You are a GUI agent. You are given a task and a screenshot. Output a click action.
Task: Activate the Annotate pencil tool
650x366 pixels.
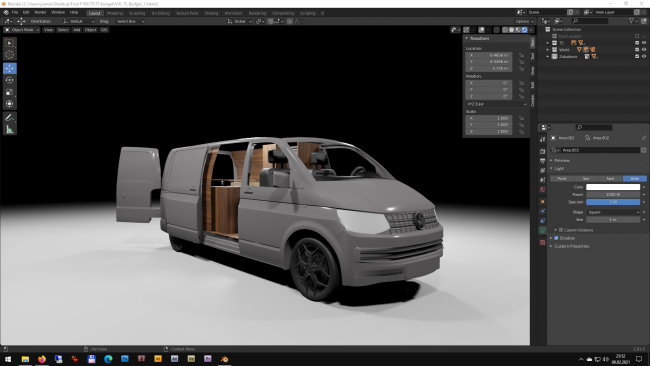pos(10,118)
